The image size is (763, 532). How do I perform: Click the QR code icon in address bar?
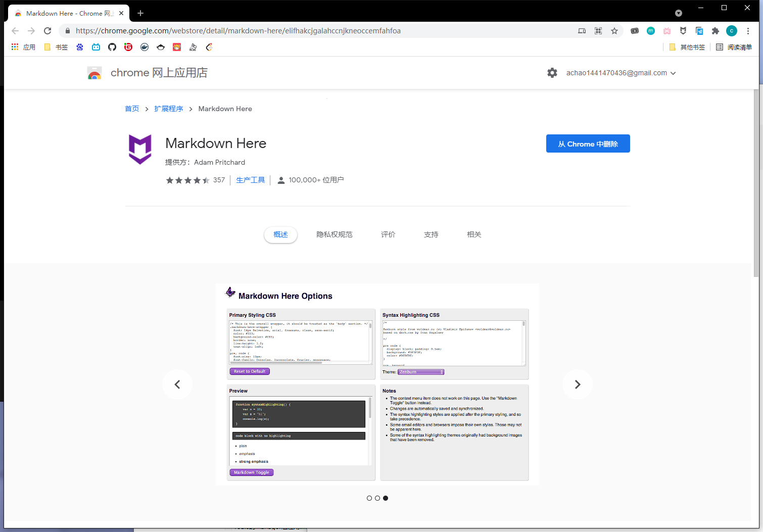tap(598, 31)
